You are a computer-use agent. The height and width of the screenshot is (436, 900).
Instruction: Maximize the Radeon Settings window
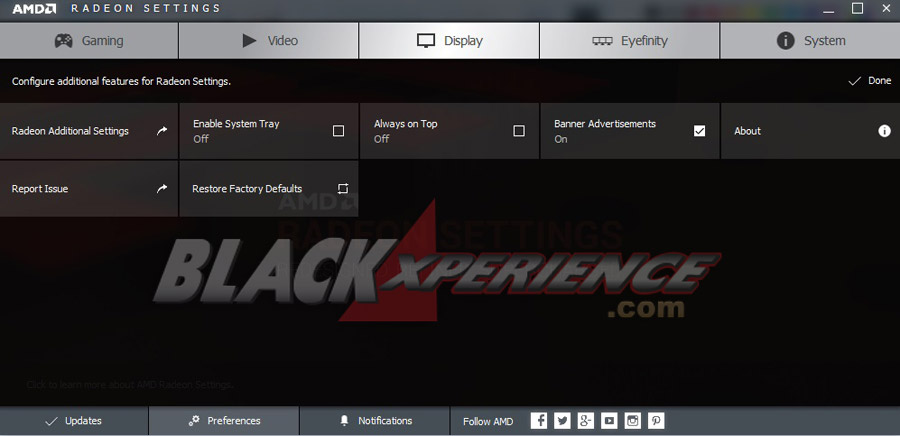(857, 8)
